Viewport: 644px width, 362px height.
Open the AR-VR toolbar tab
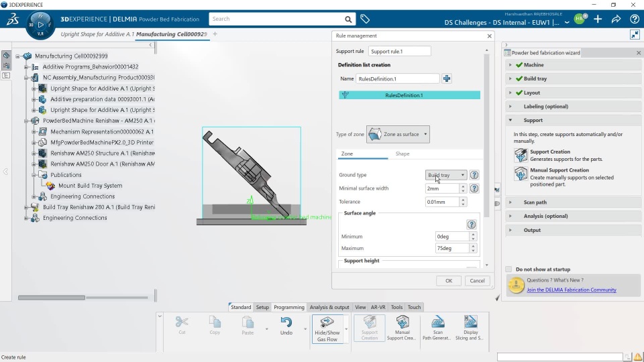pyautogui.click(x=378, y=307)
